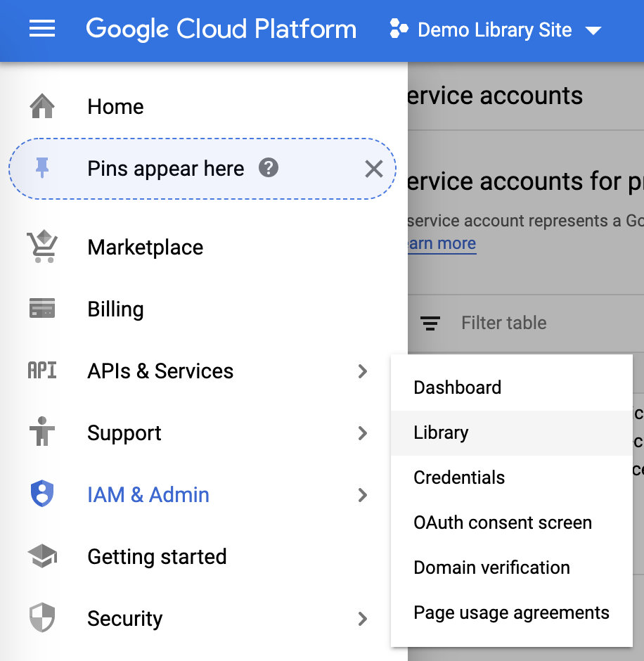Screen dimensions: 644x661
Task: Click the Marketplace cart icon
Action: [x=42, y=247]
